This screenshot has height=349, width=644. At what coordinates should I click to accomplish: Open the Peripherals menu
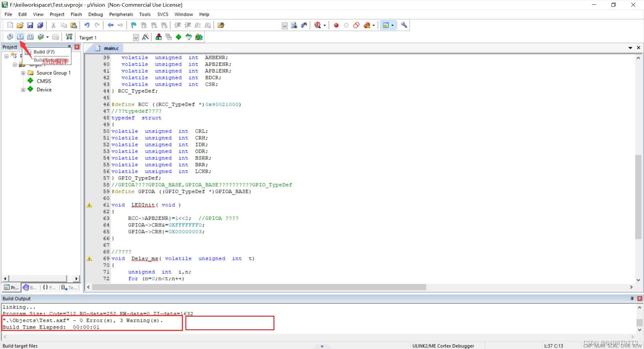[121, 14]
